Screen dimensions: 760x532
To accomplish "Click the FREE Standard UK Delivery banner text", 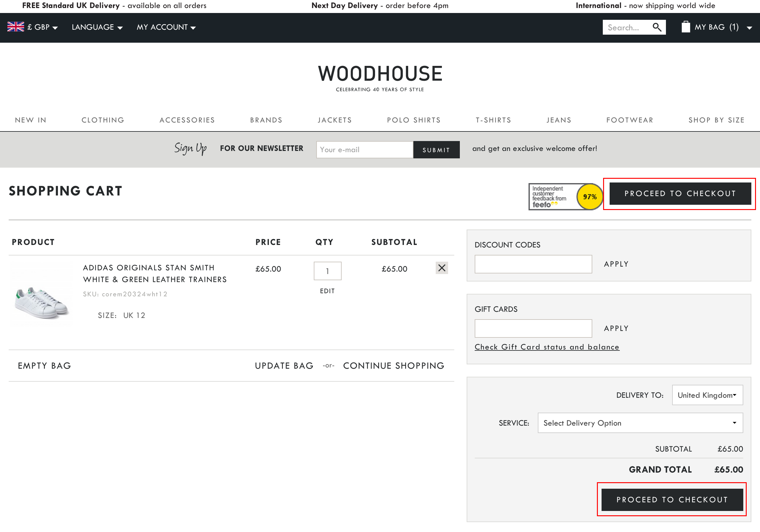I will pyautogui.click(x=114, y=6).
